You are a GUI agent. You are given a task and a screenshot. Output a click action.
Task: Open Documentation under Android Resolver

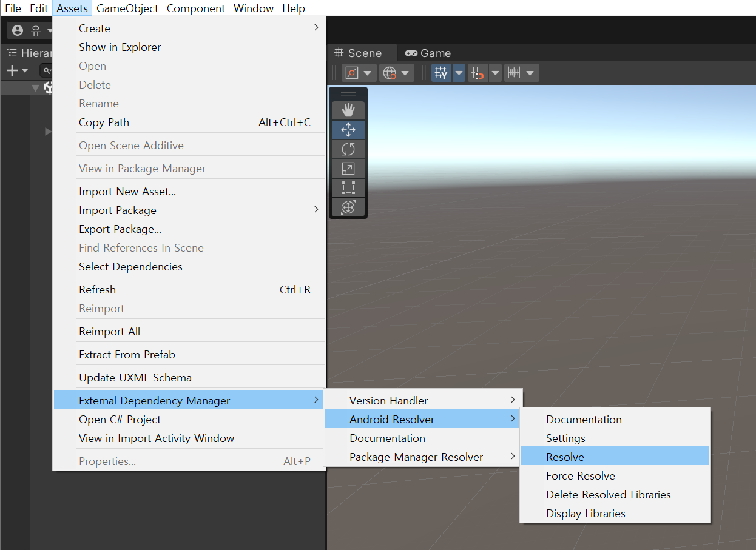click(615, 420)
